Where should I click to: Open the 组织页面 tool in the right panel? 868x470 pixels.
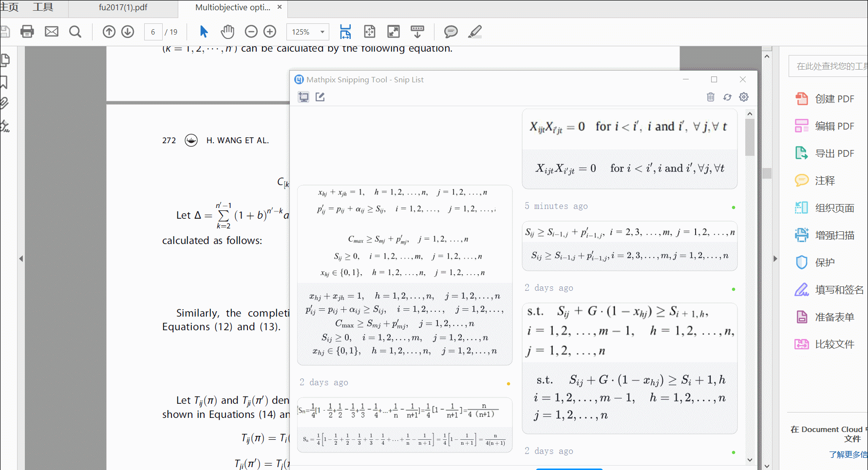click(x=834, y=207)
